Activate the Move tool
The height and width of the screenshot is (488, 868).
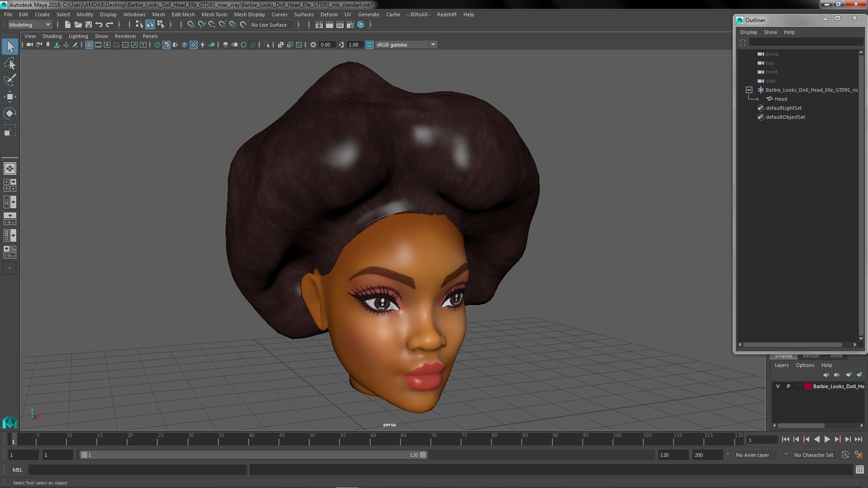click(10, 97)
